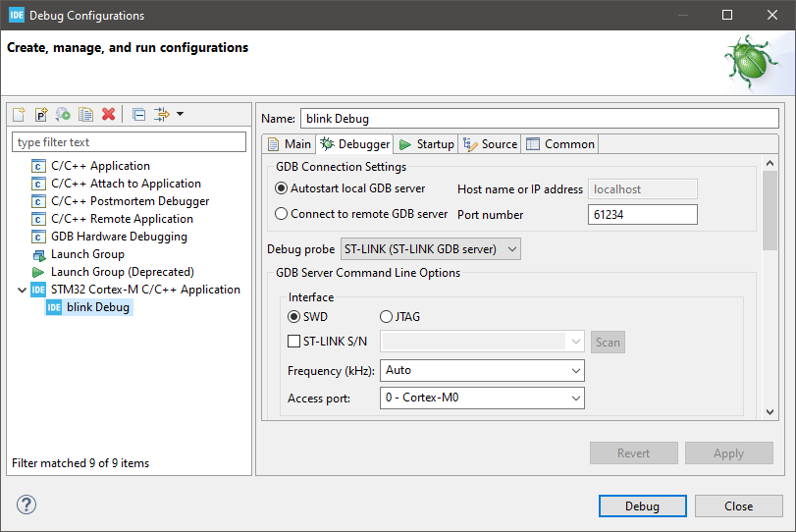Select the GDB Hardware Debugging tree item
This screenshot has height=532, width=796.
pos(119,237)
